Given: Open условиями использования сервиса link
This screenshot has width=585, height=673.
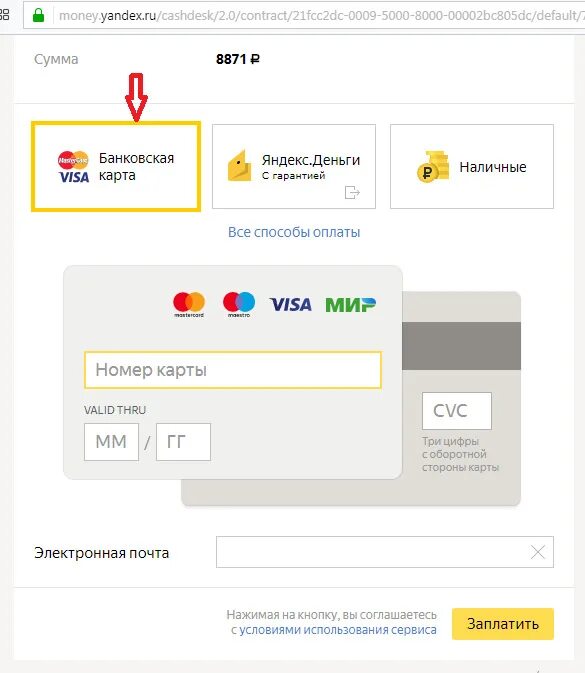Looking at the screenshot, I should coord(338,630).
